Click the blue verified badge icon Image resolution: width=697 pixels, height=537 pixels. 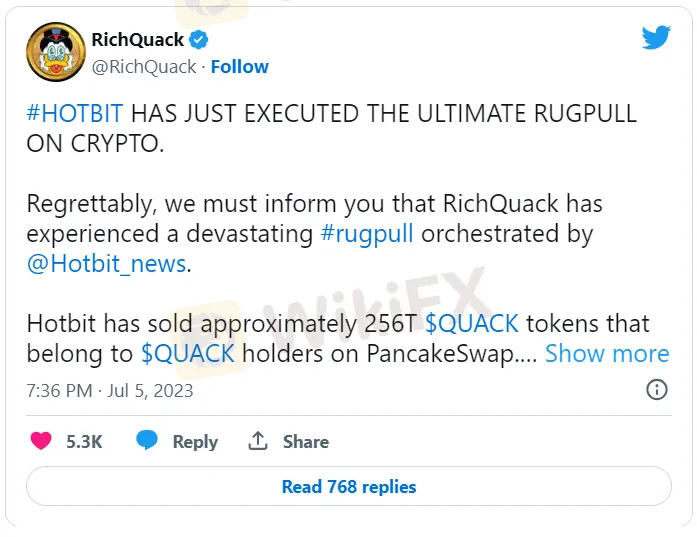coord(200,40)
